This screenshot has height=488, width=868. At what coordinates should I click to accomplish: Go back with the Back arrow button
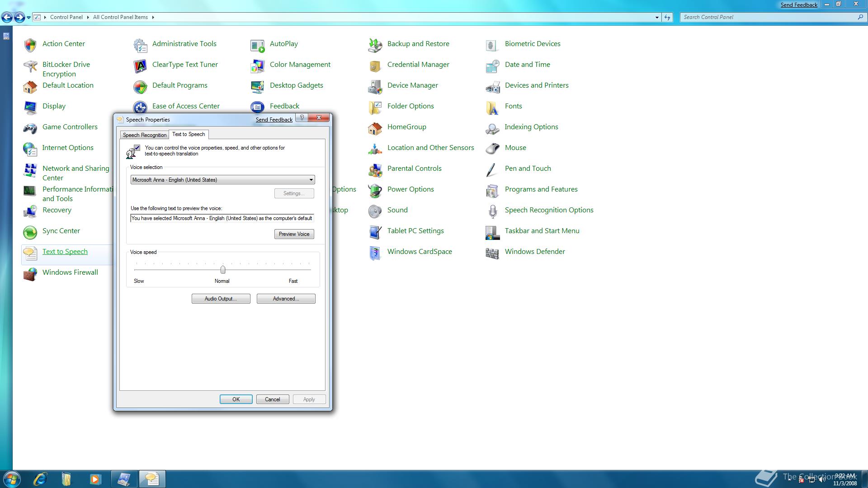pyautogui.click(x=7, y=17)
